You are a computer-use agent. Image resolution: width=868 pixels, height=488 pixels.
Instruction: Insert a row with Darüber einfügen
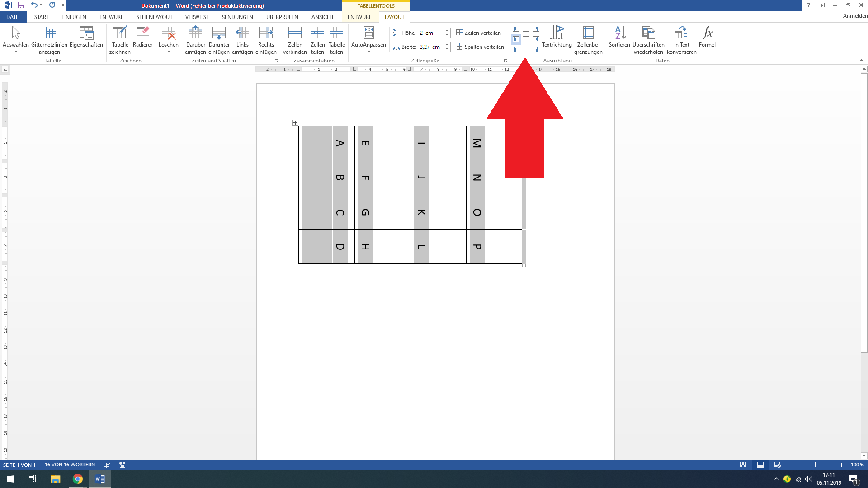pyautogui.click(x=195, y=40)
